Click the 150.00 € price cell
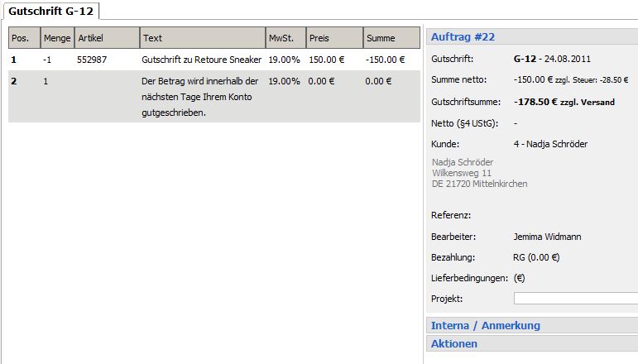The image size is (638, 364). [326, 60]
